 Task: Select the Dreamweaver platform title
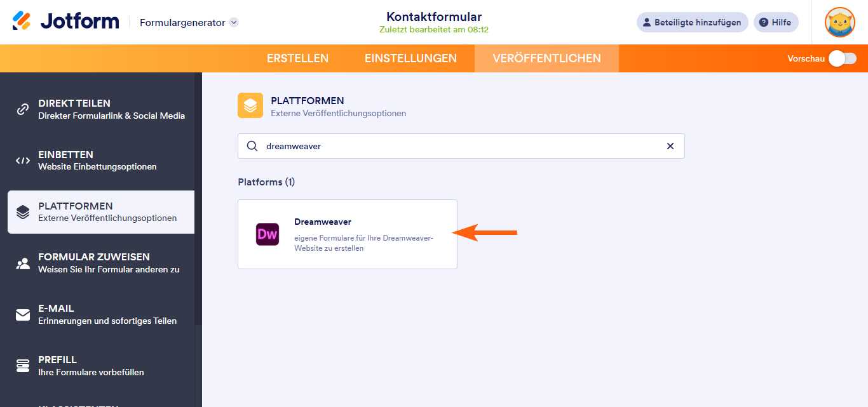323,222
